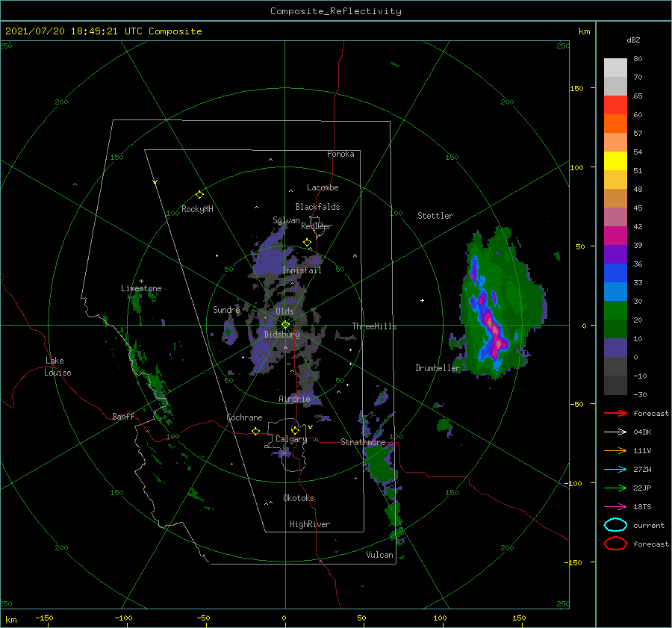The width and height of the screenshot is (672, 628).
Task: Click the red forecast ellipse symbol
Action: [615, 544]
